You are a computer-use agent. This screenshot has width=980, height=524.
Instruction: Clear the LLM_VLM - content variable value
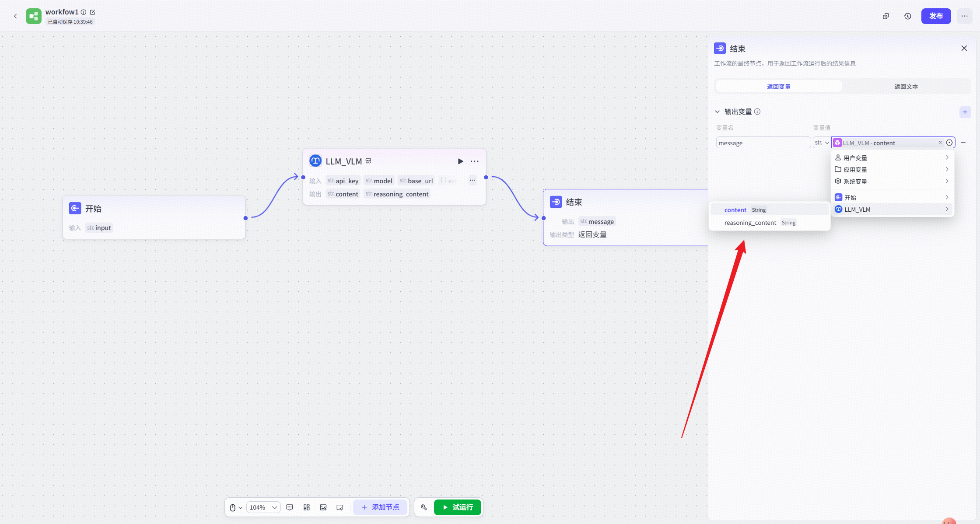(x=940, y=143)
